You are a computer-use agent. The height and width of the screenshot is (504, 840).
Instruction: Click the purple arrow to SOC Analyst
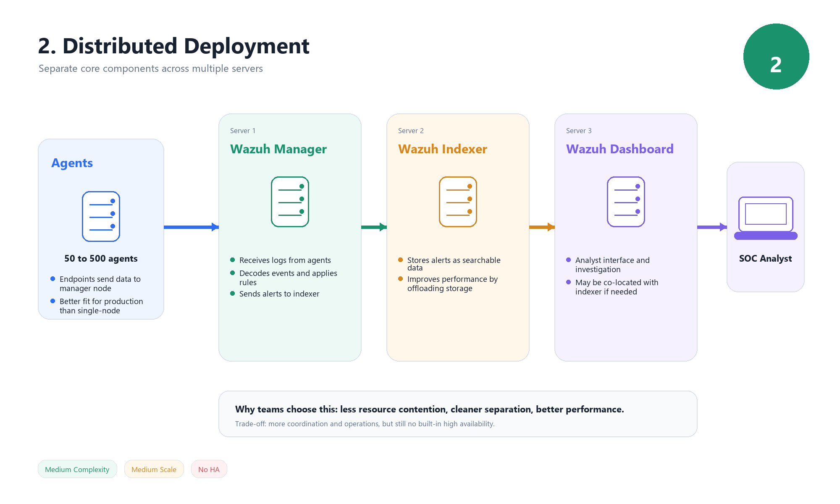click(711, 227)
